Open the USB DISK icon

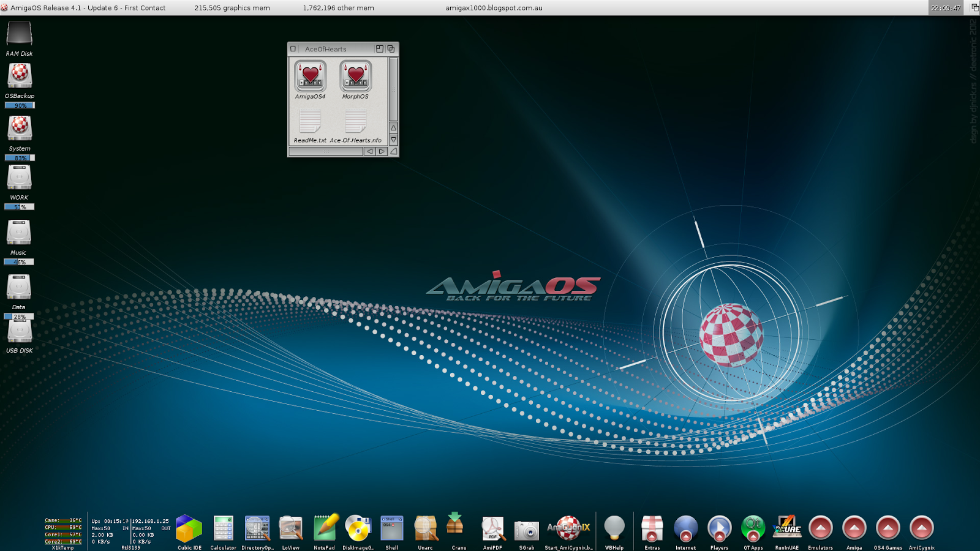(19, 332)
